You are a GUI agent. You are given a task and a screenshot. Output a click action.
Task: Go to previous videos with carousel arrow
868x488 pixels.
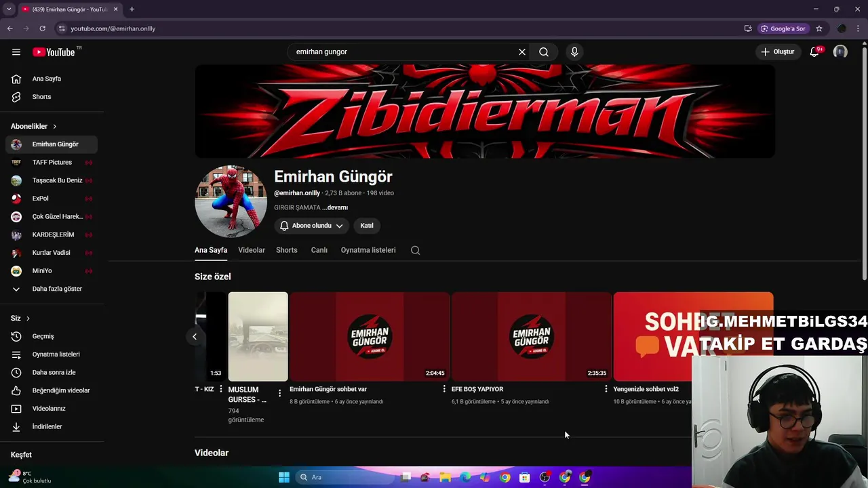tap(195, 336)
